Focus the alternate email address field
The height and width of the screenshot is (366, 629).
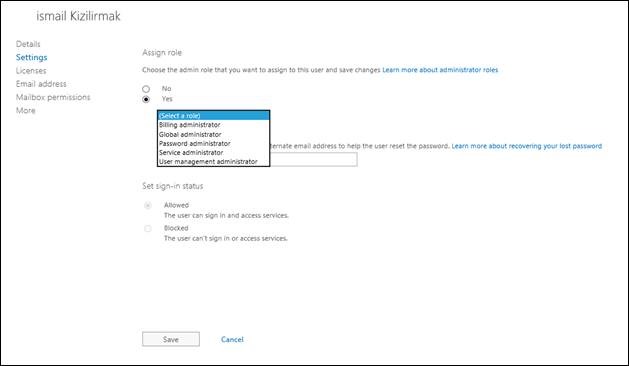click(313, 159)
